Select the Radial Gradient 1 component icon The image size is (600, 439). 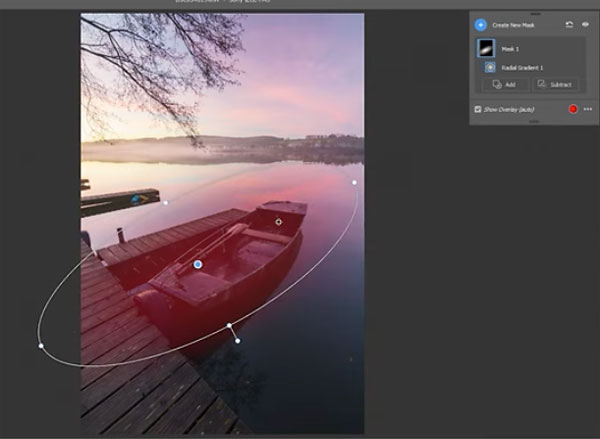pos(490,67)
